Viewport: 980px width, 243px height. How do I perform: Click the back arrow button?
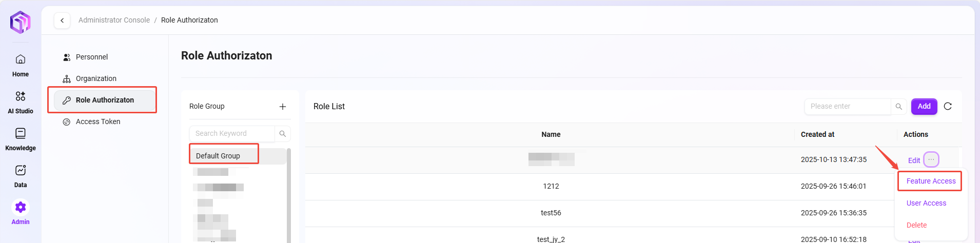(62, 21)
